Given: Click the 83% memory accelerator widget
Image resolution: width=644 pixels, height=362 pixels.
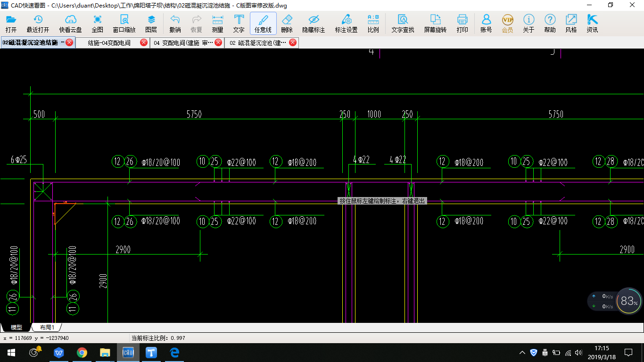Looking at the screenshot, I should (x=629, y=301).
